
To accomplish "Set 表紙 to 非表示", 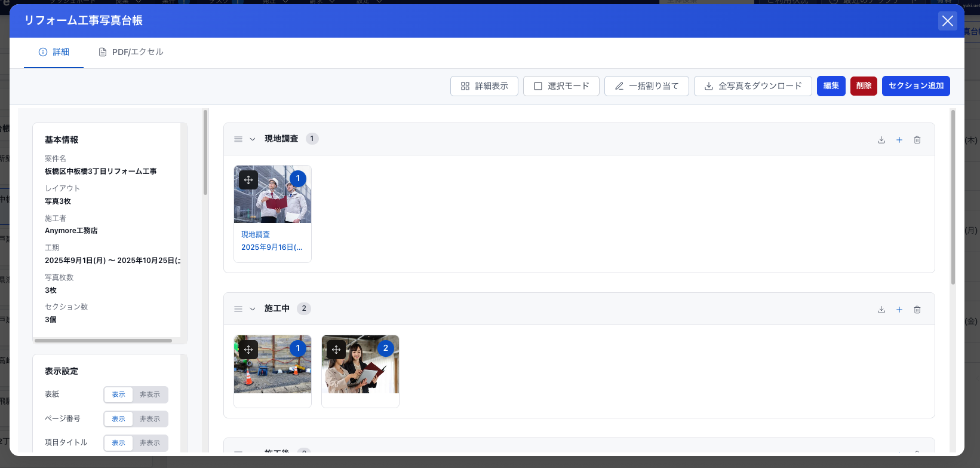I will click(x=150, y=394).
